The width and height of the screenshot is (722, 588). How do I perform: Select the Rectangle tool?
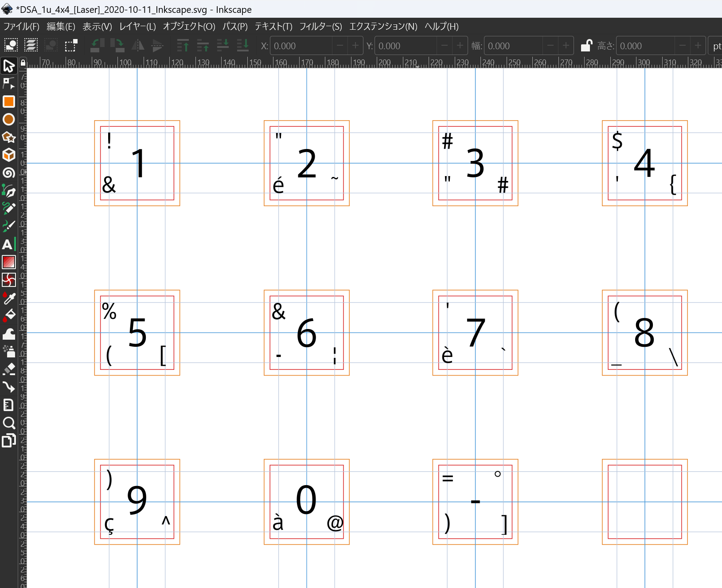click(x=9, y=102)
